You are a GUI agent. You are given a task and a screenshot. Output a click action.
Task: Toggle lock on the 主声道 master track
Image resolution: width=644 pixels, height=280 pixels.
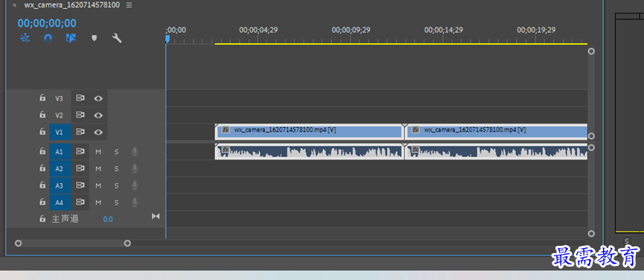pos(42,219)
